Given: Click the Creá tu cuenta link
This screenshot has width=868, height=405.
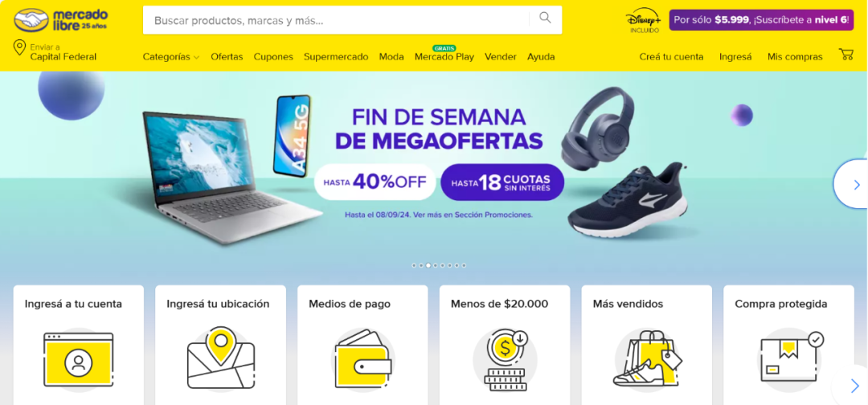Looking at the screenshot, I should tap(671, 56).
